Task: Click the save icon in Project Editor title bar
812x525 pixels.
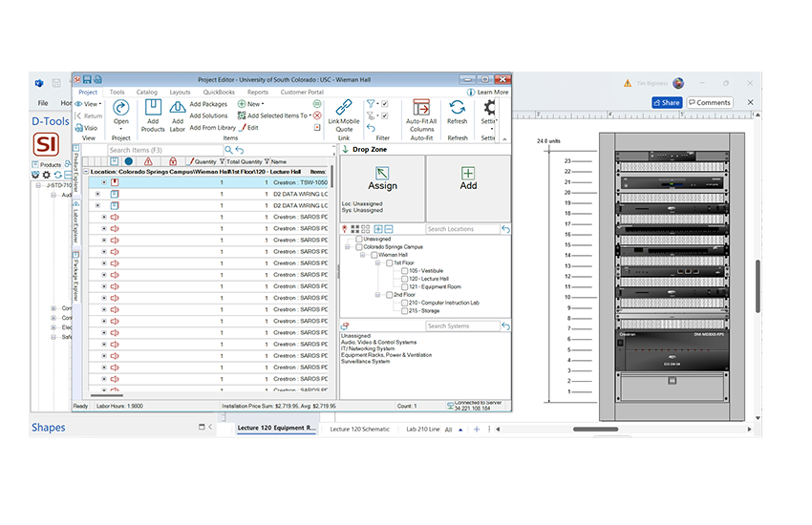Action: (87, 79)
